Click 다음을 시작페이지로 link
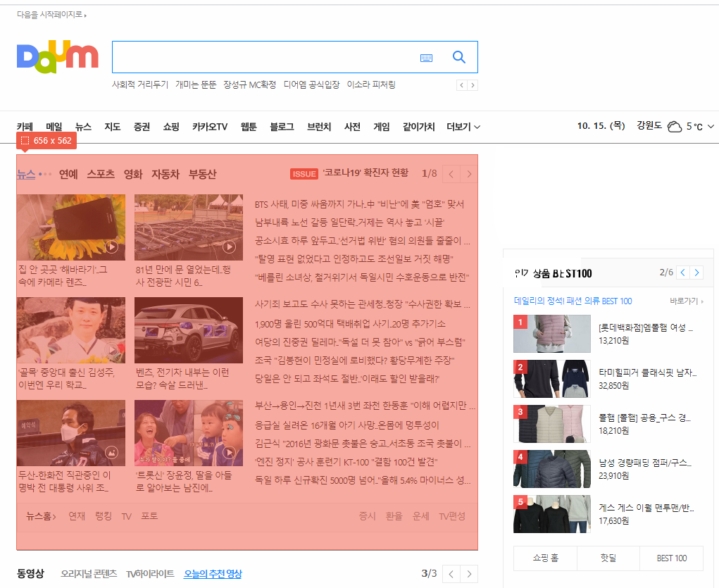 tap(51, 15)
